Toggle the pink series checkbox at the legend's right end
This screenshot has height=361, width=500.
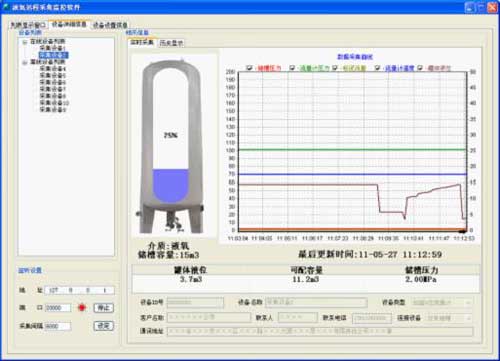(x=420, y=68)
